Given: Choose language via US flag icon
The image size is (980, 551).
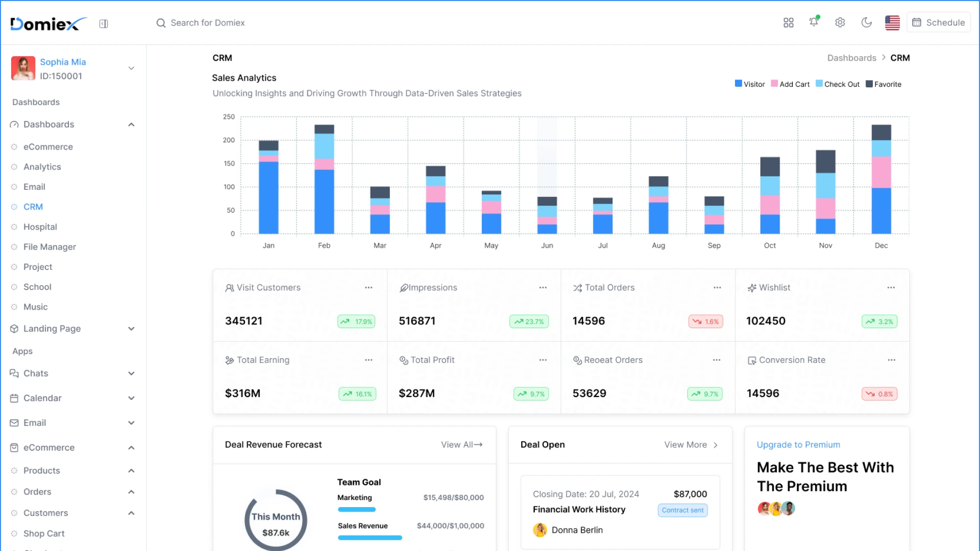Looking at the screenshot, I should coord(892,22).
